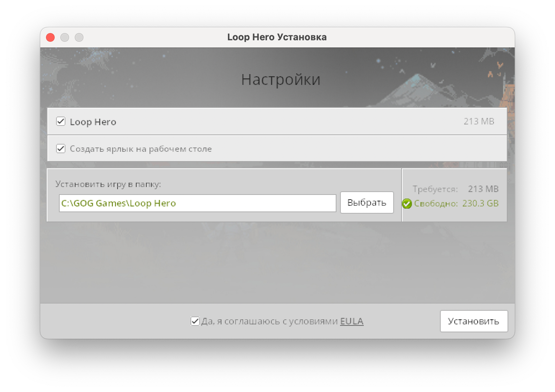
Task: Click the Выбрать folder button
Action: click(x=367, y=202)
